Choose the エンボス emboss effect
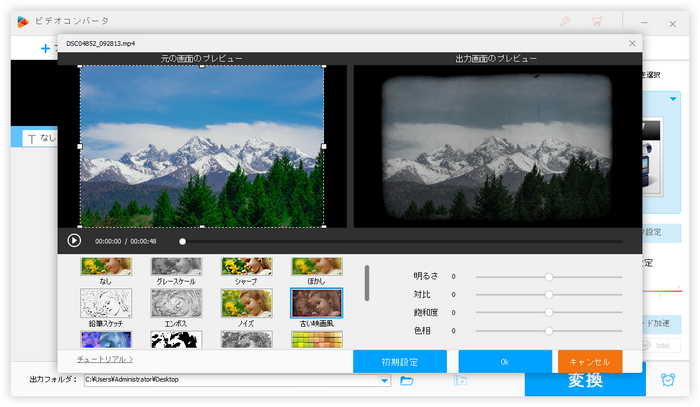Image resolution: width=700 pixels, height=407 pixels. [176, 302]
